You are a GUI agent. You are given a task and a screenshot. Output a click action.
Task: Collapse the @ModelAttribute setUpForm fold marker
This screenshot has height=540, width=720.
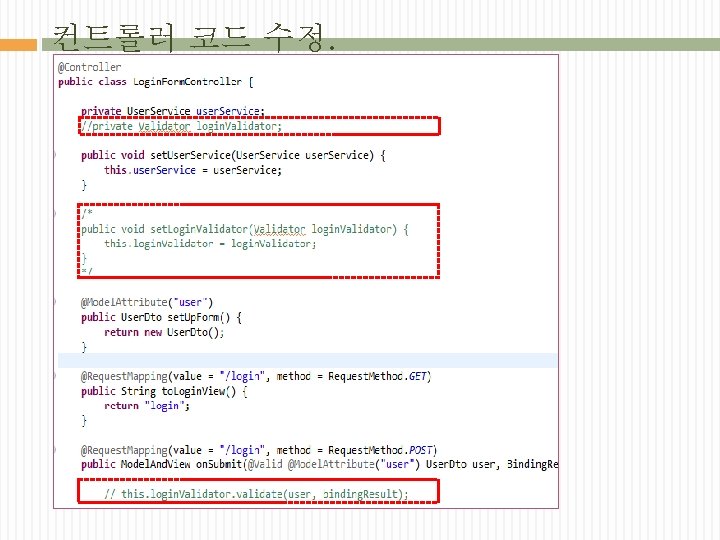point(56,302)
